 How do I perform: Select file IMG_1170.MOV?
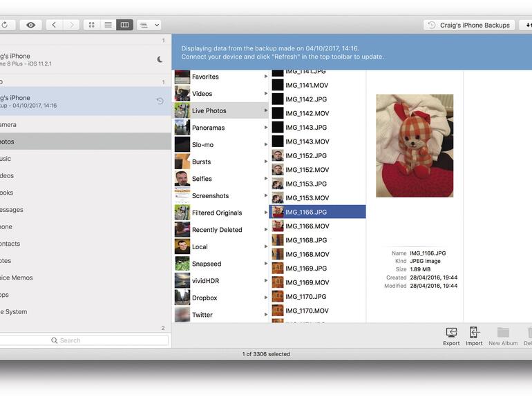[318, 311]
